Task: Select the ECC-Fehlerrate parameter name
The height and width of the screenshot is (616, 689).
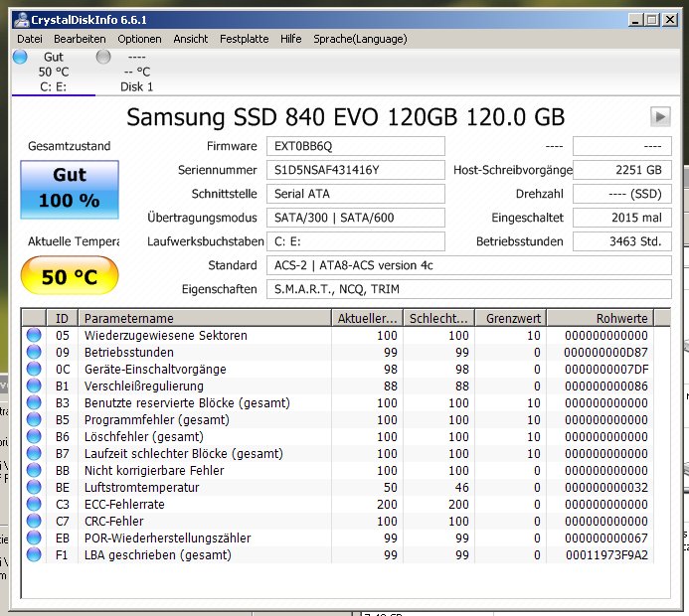Action: pyautogui.click(x=124, y=504)
